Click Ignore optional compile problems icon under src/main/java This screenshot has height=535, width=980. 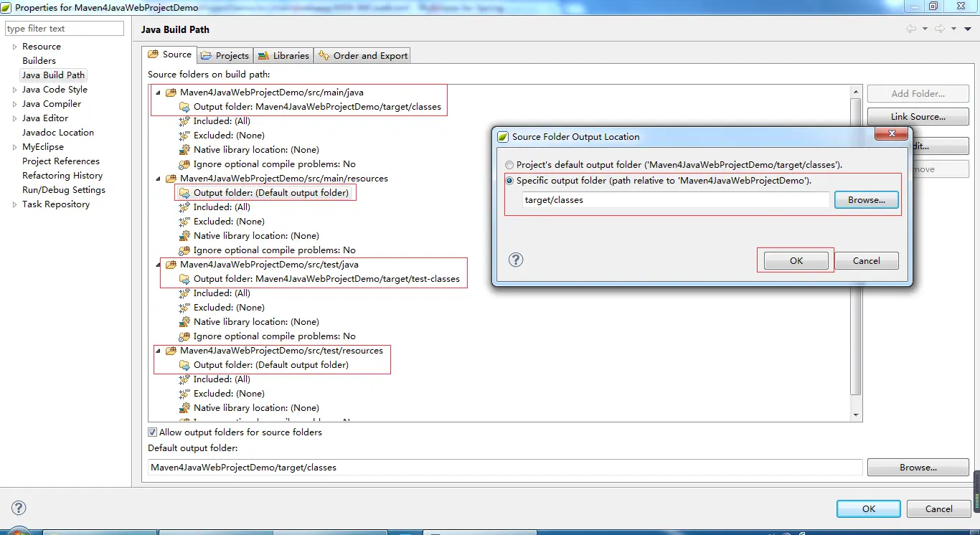coord(184,164)
